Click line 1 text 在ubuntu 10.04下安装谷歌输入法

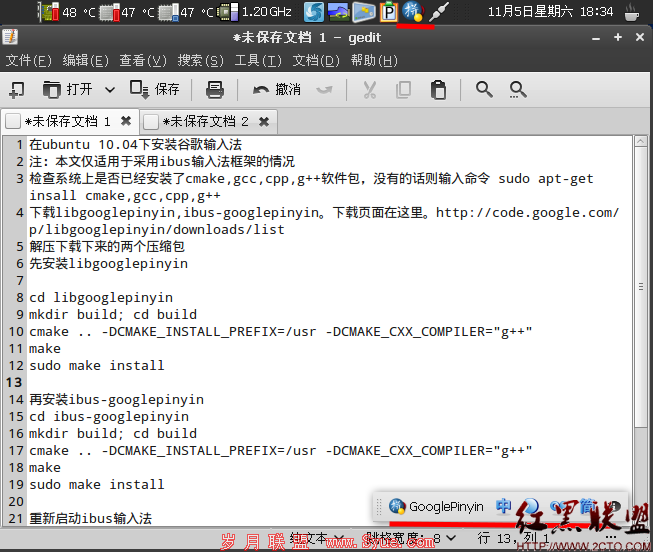135,145
